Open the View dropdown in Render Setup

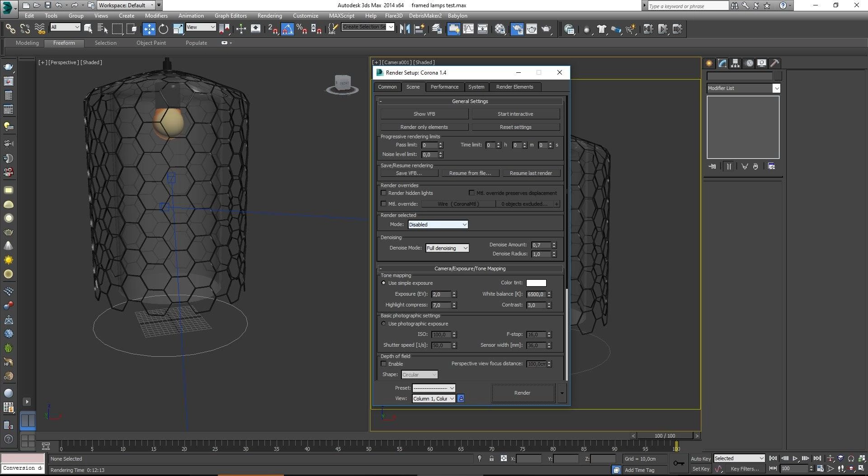[434, 399]
